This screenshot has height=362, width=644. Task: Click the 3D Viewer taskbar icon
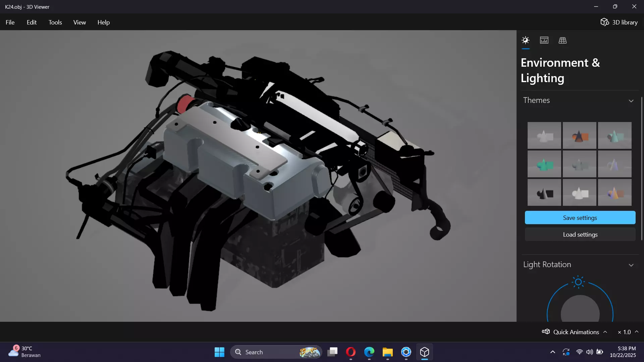(425, 352)
